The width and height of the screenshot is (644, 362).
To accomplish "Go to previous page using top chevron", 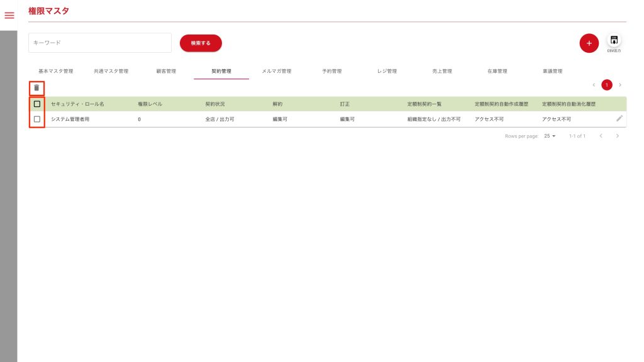I will (x=594, y=85).
